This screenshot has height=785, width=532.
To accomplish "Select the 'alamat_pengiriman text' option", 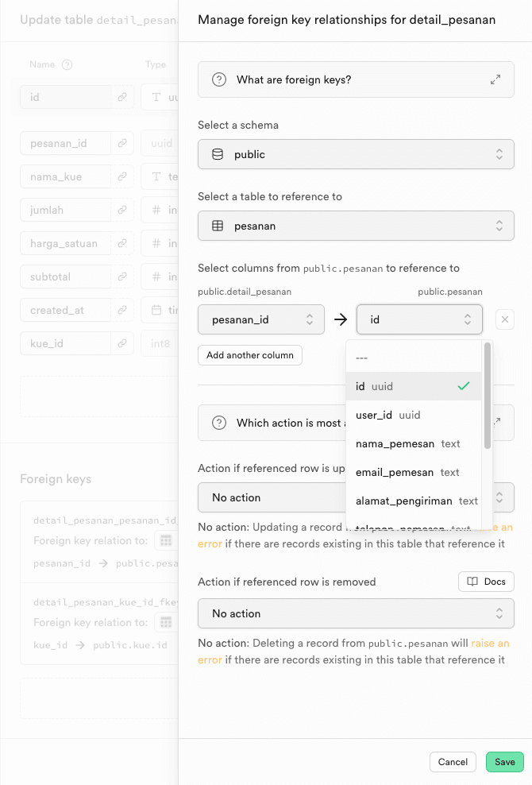I will pos(414,501).
